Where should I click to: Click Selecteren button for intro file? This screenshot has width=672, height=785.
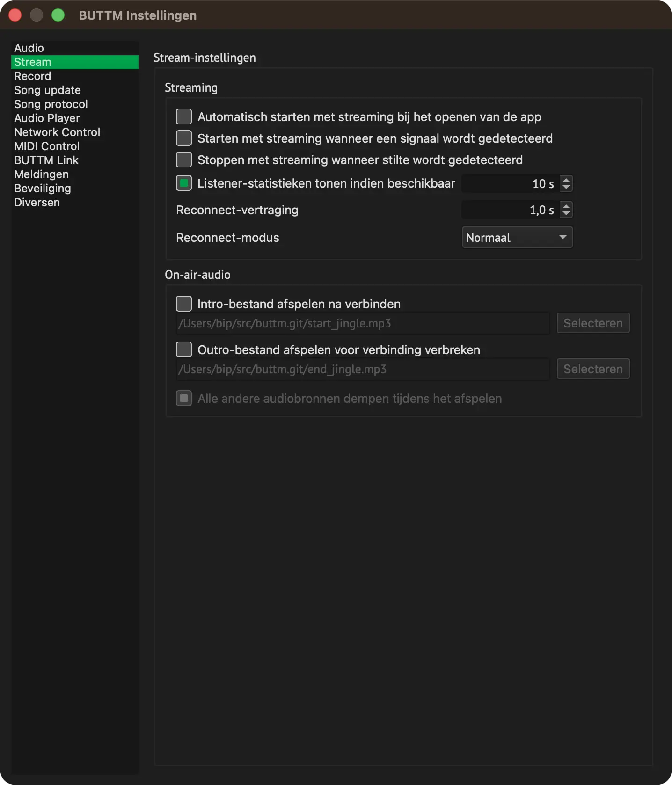pyautogui.click(x=593, y=323)
